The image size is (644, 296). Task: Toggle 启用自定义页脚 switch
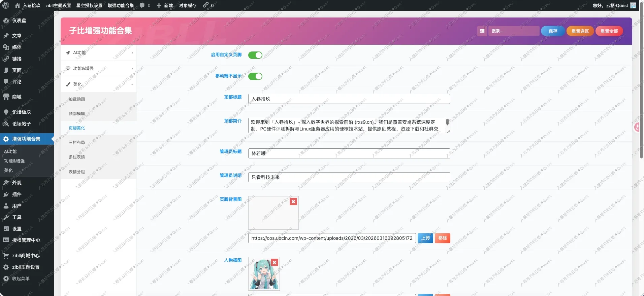tap(255, 55)
